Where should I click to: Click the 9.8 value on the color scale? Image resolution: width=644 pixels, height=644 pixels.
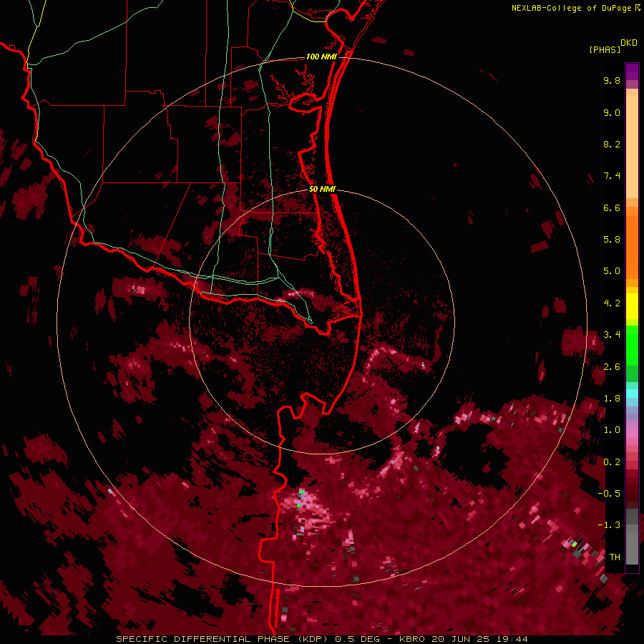click(x=612, y=80)
